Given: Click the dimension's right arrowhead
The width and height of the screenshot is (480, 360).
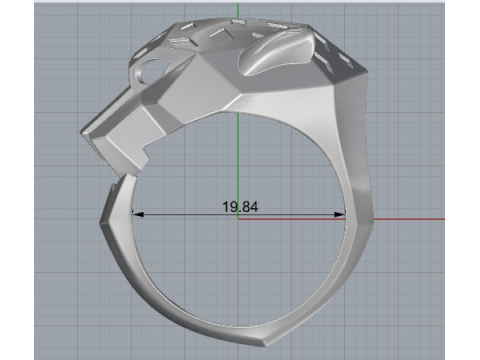Looking at the screenshot, I should [339, 214].
